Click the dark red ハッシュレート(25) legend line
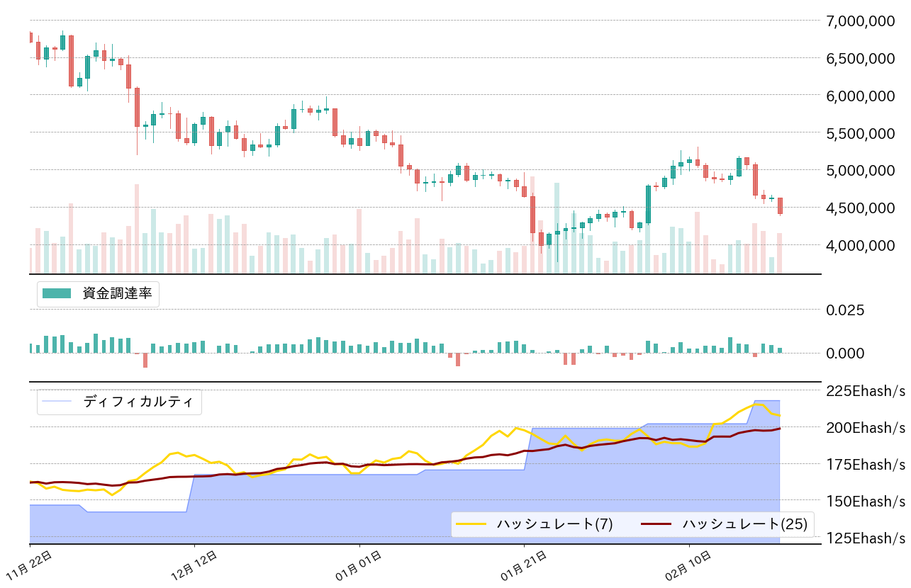This screenshot has width=911, height=588. point(657,524)
